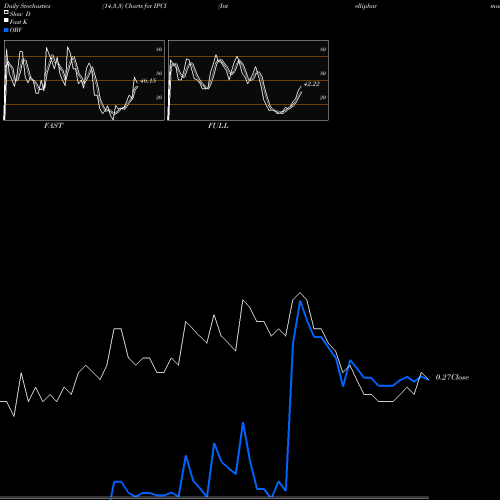Open the FAST stochastic chart thumbnail

(84, 80)
